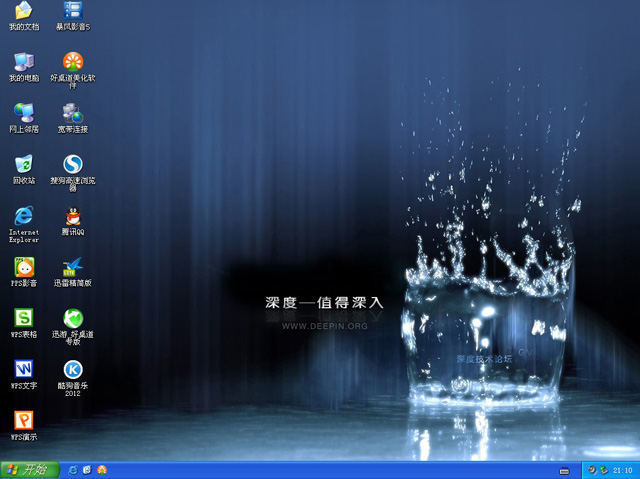Open the 我的文档 (My Documents) folder icon
This screenshot has height=479, width=640.
pyautogui.click(x=23, y=11)
